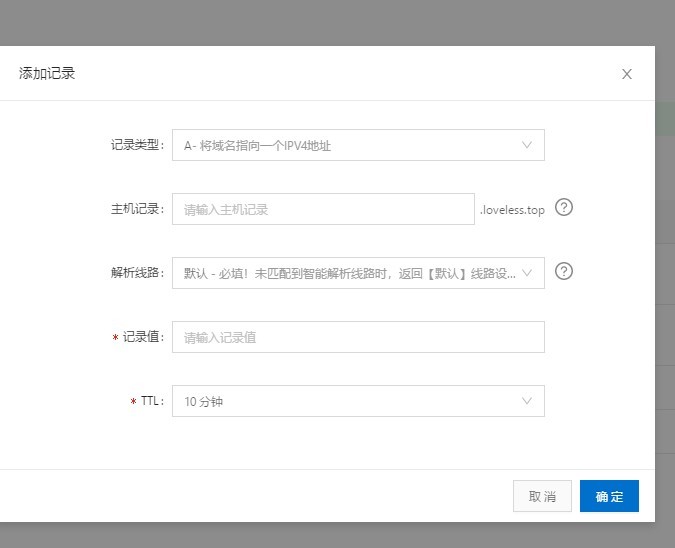Click the 添加记录 dialog title

[x=47, y=73]
